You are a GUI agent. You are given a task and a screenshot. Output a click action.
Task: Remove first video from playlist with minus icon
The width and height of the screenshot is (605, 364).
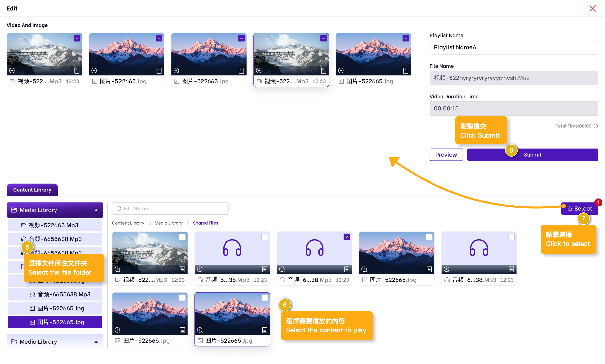77,38
